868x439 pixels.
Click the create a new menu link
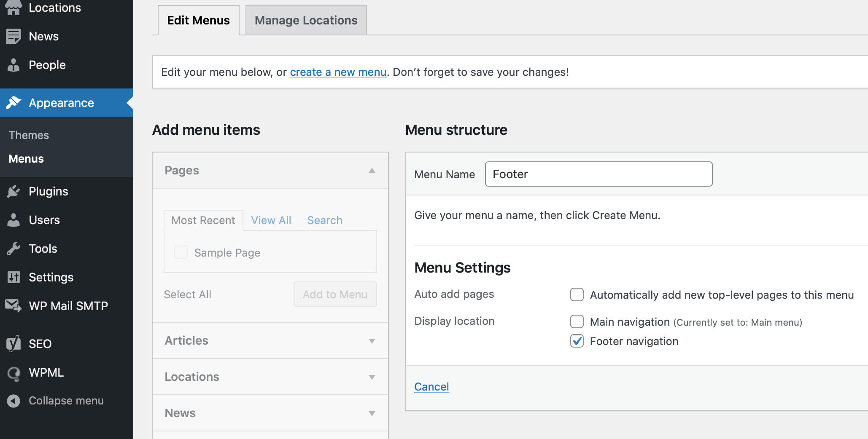tap(338, 72)
